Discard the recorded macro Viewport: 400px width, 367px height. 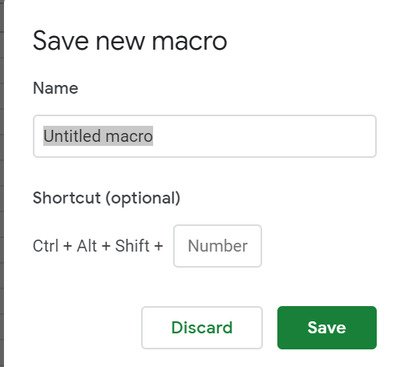tap(202, 327)
